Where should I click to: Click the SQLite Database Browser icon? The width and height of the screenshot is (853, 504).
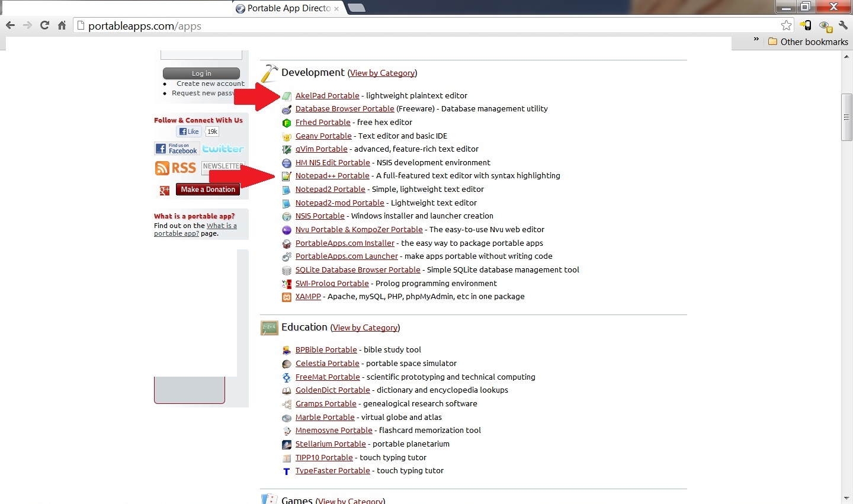287,271
